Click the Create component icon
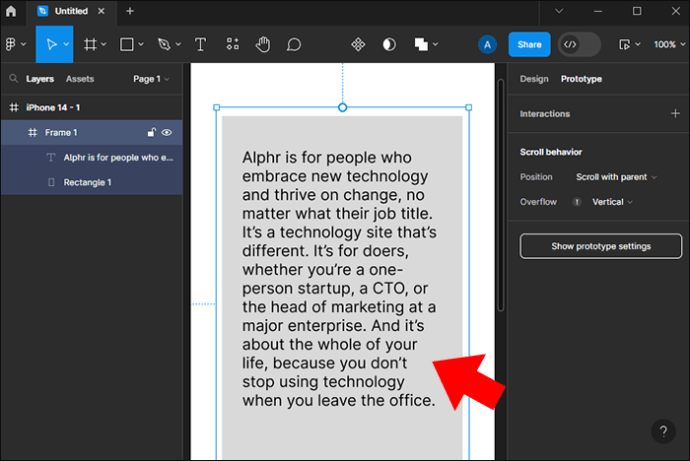This screenshot has width=690, height=461. point(358,44)
